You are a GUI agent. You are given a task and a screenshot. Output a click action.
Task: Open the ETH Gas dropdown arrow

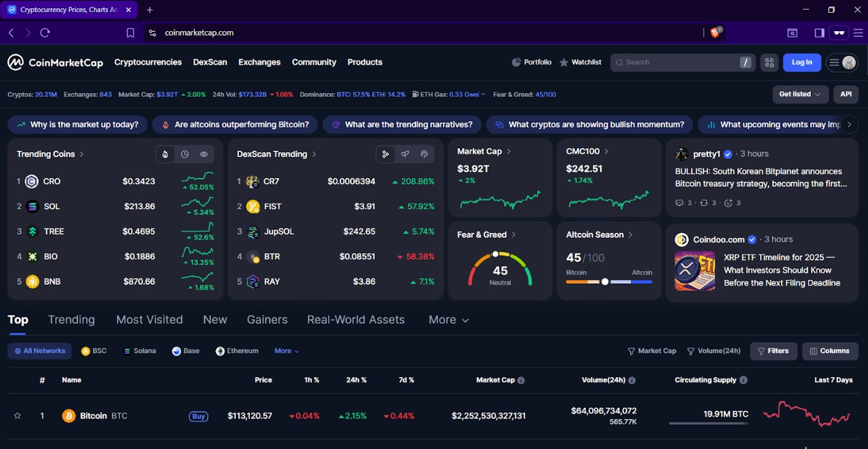[483, 94]
